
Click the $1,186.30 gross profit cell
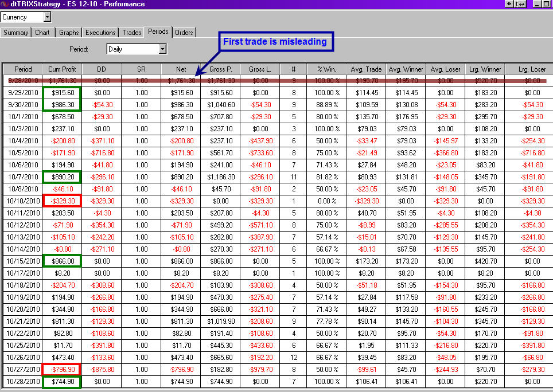pyautogui.click(x=220, y=177)
